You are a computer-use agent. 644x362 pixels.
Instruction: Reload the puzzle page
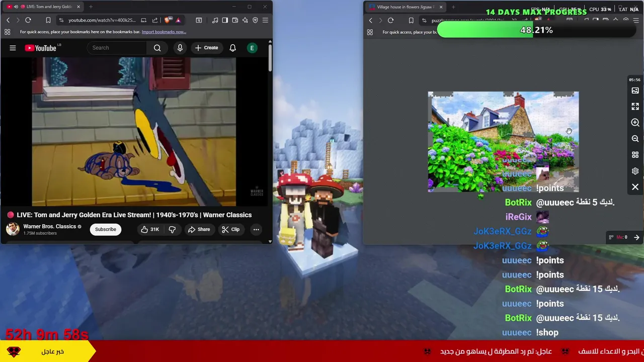tap(390, 21)
